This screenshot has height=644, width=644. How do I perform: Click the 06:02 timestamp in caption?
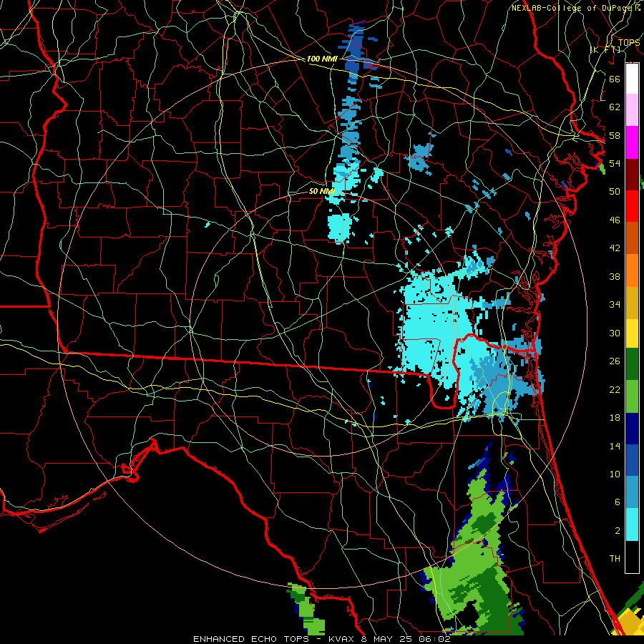pyautogui.click(x=434, y=639)
